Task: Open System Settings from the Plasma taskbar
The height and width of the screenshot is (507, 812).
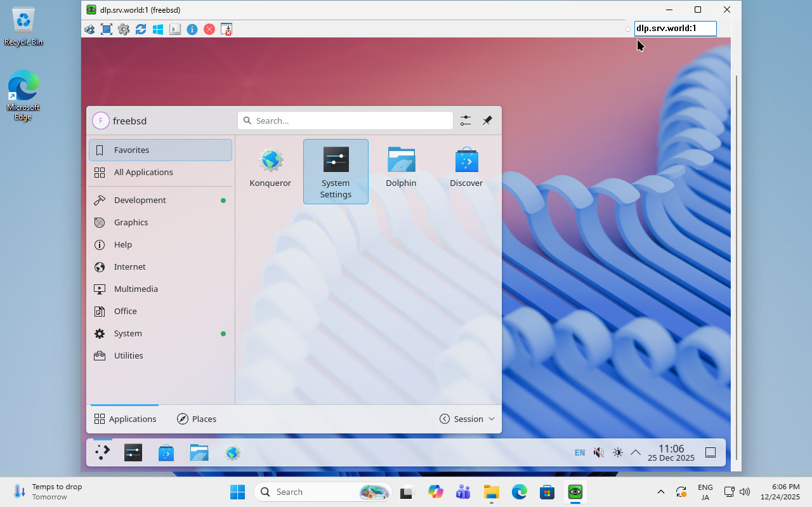Action: click(x=133, y=452)
